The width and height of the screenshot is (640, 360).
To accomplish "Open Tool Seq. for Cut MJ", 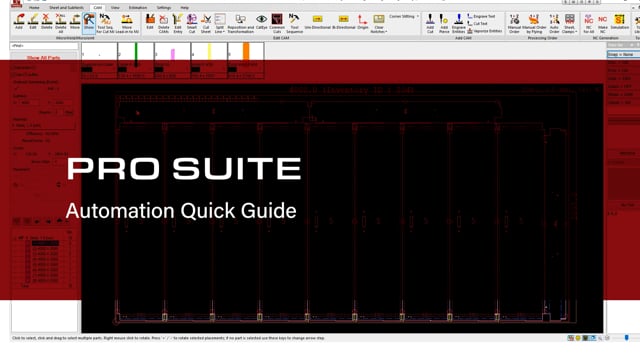I will tap(105, 23).
